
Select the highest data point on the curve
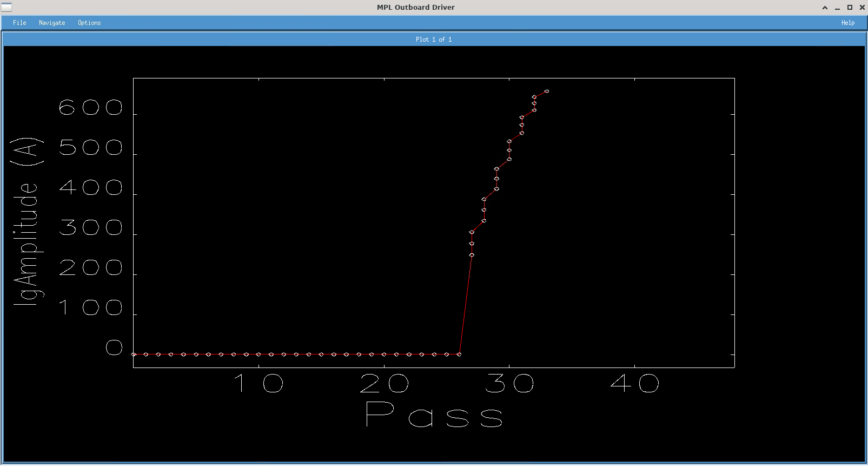pyautogui.click(x=547, y=91)
